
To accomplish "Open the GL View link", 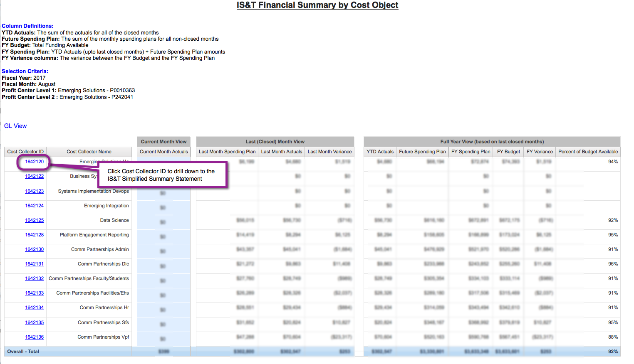I will [x=15, y=126].
